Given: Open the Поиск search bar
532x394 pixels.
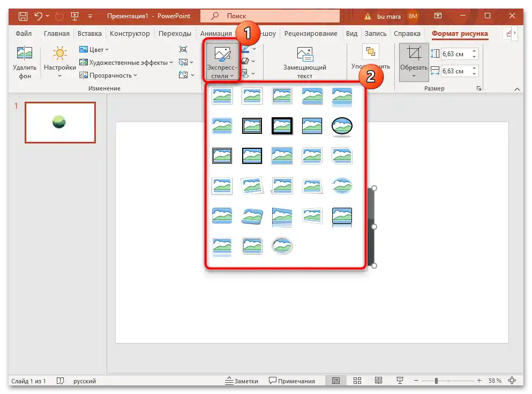Looking at the screenshot, I should pos(269,16).
